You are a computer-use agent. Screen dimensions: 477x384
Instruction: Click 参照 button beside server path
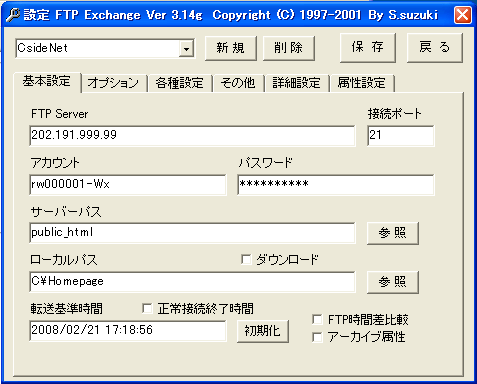[393, 233]
